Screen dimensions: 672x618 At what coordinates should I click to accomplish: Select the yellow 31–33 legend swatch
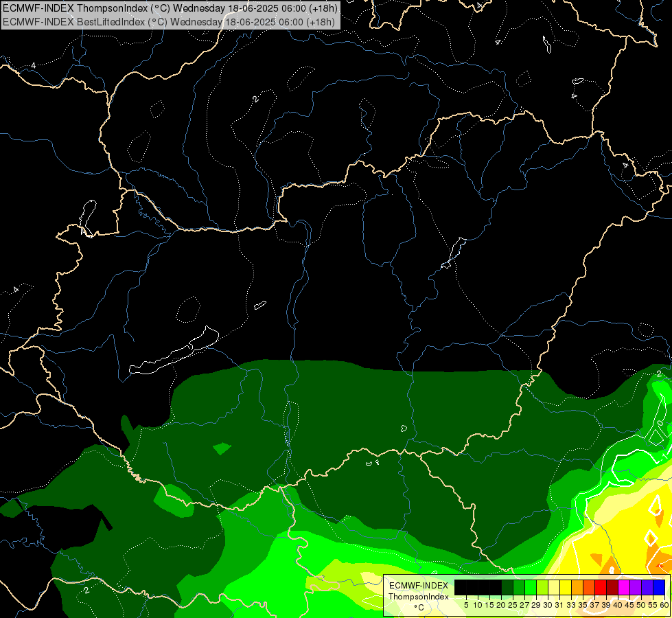pos(566,588)
